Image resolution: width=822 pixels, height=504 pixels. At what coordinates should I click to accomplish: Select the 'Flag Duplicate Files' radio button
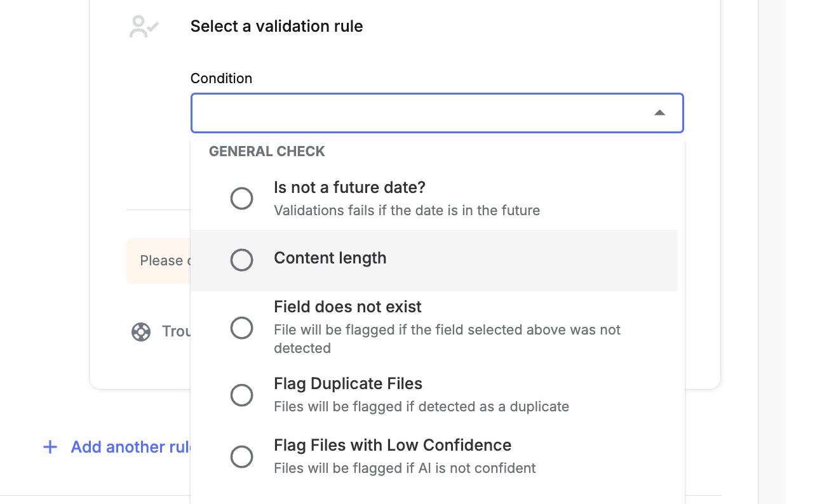tap(242, 395)
